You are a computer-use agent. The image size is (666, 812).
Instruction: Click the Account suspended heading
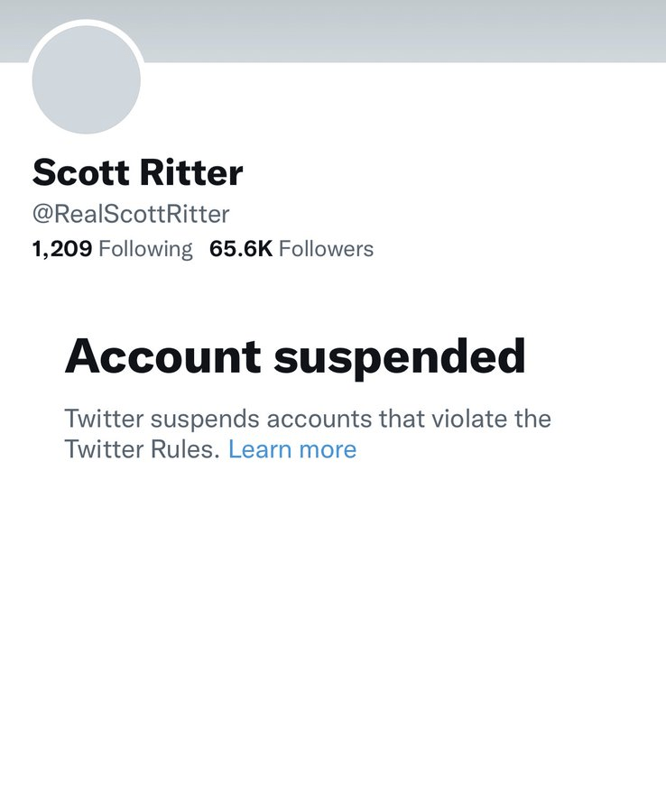pyautogui.click(x=294, y=356)
